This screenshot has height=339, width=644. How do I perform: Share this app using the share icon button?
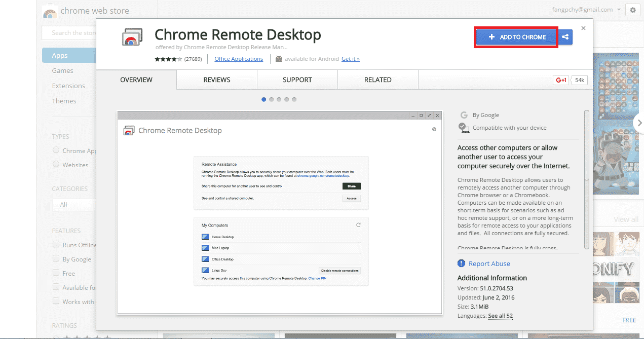point(565,36)
